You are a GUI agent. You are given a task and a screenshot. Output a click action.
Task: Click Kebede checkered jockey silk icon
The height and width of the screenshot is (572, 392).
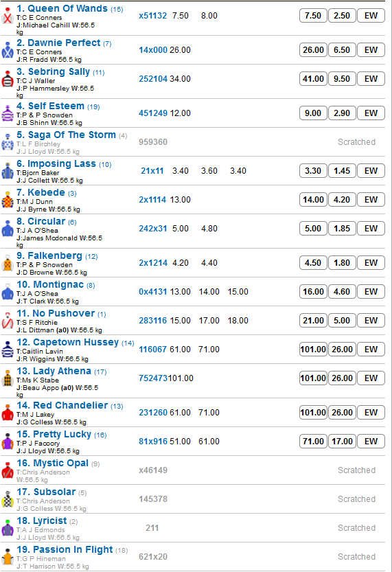tap(8, 200)
